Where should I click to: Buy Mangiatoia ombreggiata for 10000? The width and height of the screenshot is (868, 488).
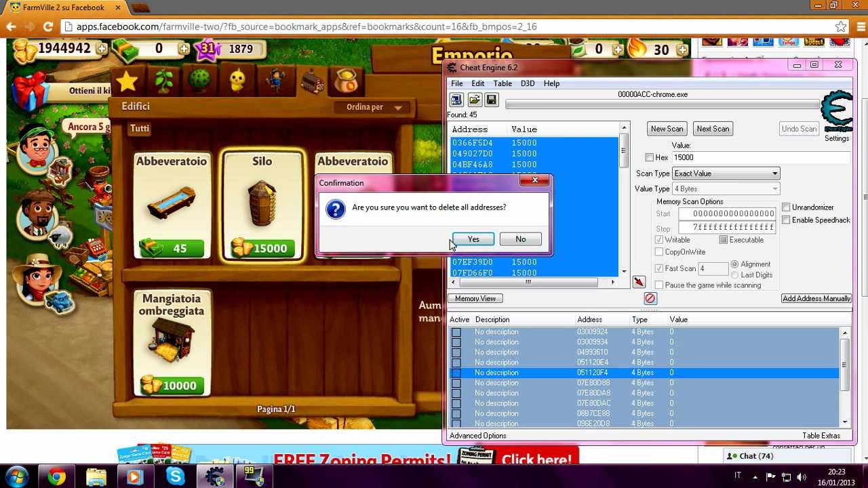click(172, 386)
